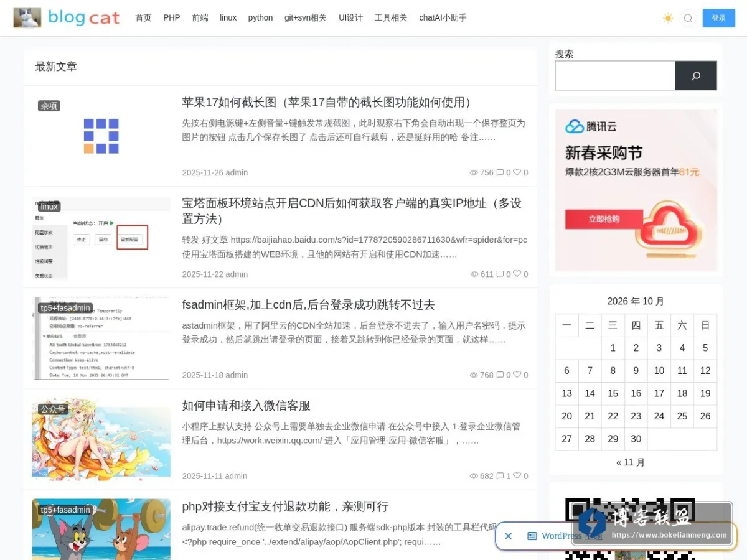747x560 pixels.
Task: Click the views eye icon showing 768
Action: pyautogui.click(x=474, y=375)
